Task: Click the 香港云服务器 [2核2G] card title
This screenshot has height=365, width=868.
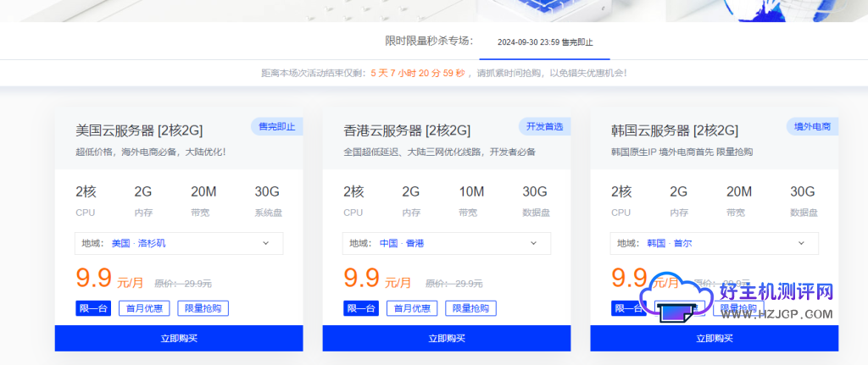Action: 407,130
